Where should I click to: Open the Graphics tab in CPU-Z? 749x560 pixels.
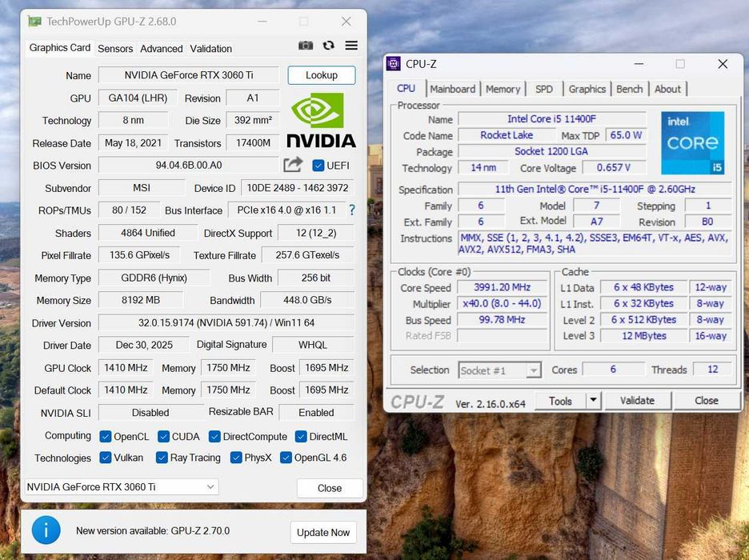[x=587, y=89]
